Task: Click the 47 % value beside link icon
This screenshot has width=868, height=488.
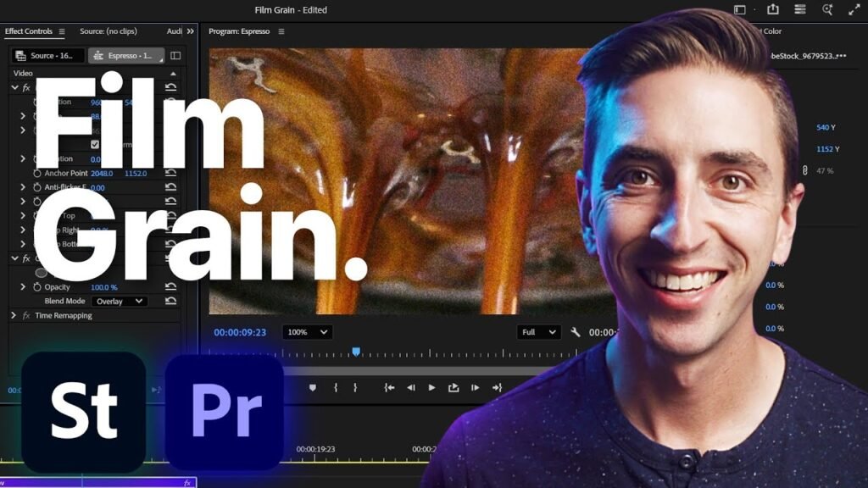Action: tap(825, 170)
